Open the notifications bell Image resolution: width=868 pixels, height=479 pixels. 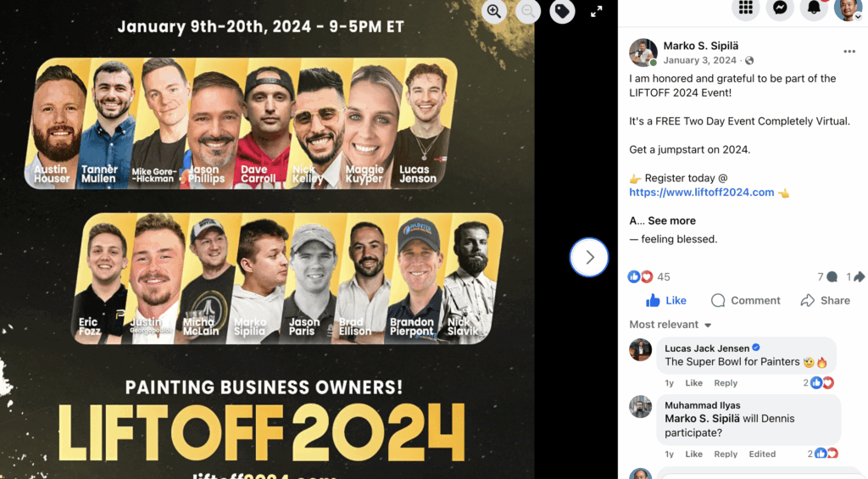814,8
